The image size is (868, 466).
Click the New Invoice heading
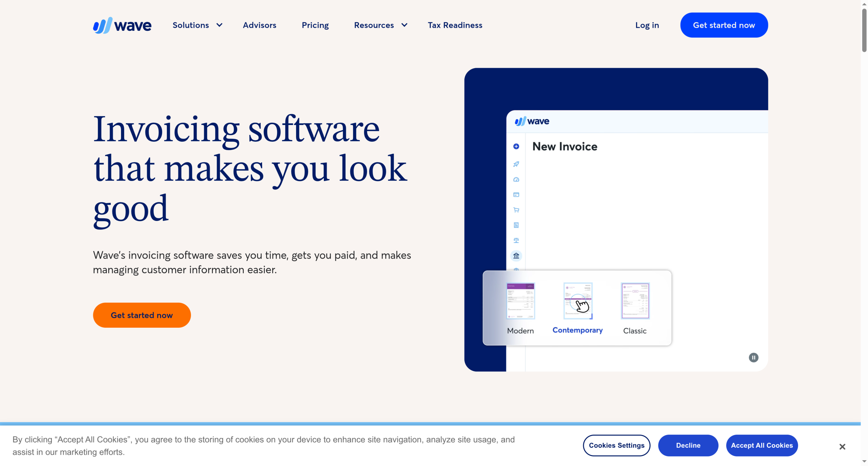pyautogui.click(x=565, y=146)
